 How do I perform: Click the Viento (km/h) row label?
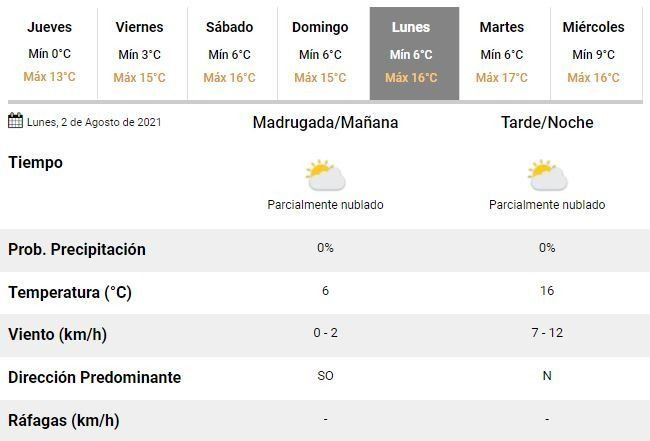[57, 335]
